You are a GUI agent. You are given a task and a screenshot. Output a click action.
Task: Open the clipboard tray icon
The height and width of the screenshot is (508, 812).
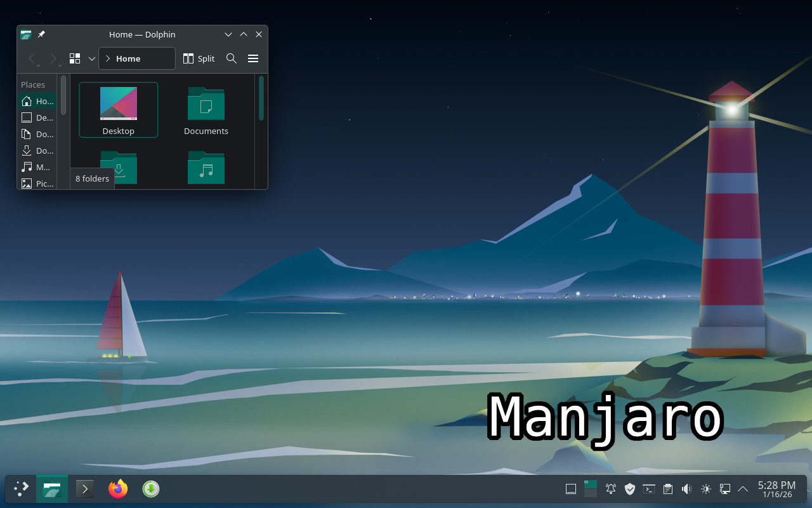667,489
